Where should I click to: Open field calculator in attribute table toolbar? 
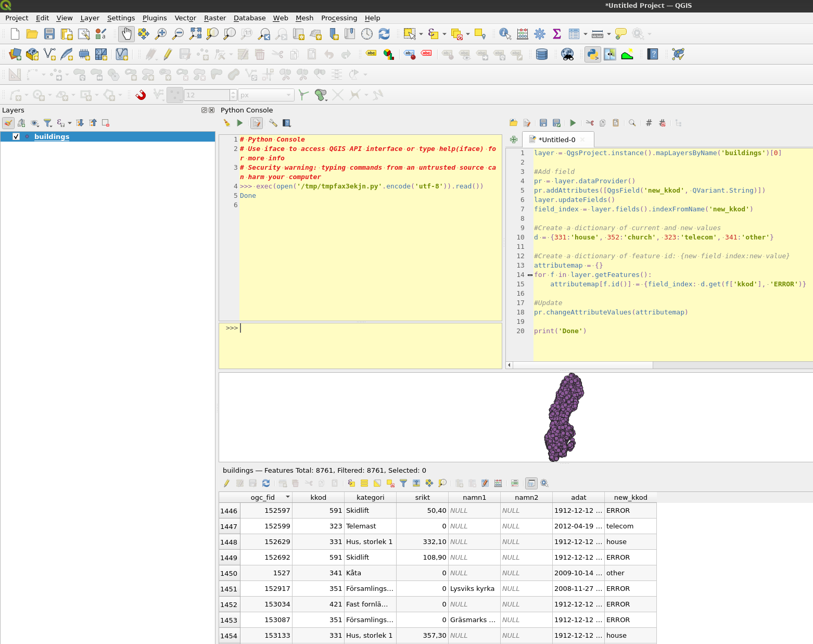[x=498, y=483]
